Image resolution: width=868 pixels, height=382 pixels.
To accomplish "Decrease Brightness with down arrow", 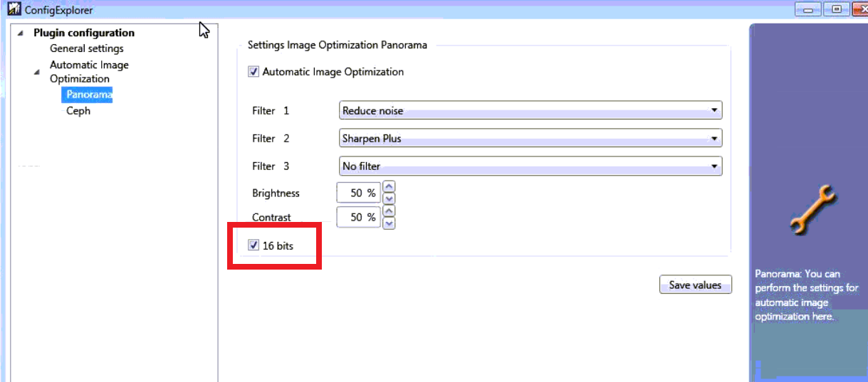I will 389,198.
